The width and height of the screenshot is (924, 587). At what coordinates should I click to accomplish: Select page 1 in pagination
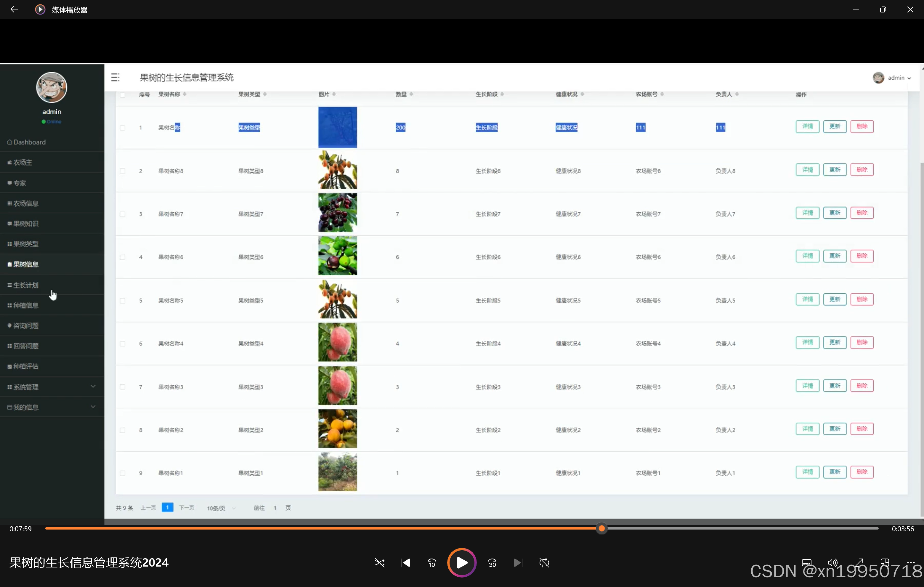point(167,507)
